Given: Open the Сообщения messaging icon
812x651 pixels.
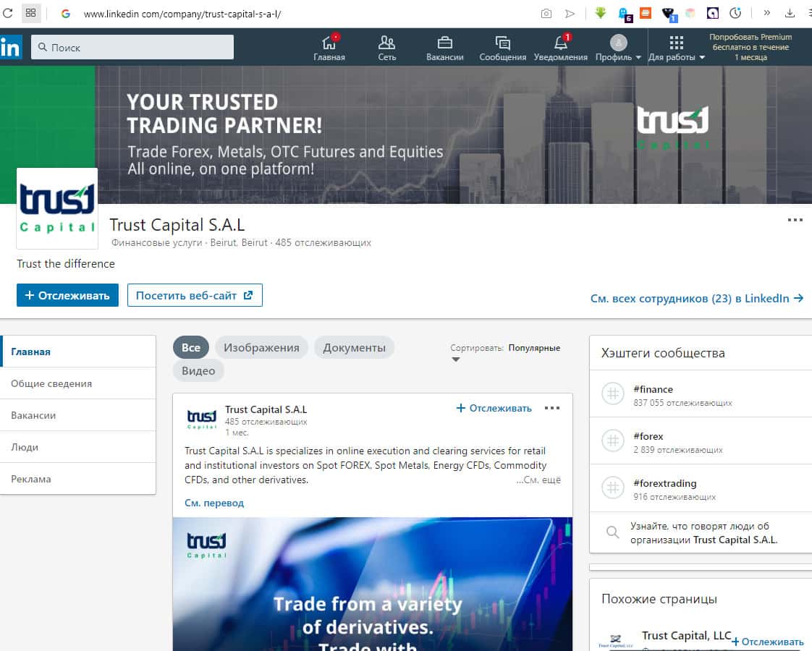Looking at the screenshot, I should point(502,43).
